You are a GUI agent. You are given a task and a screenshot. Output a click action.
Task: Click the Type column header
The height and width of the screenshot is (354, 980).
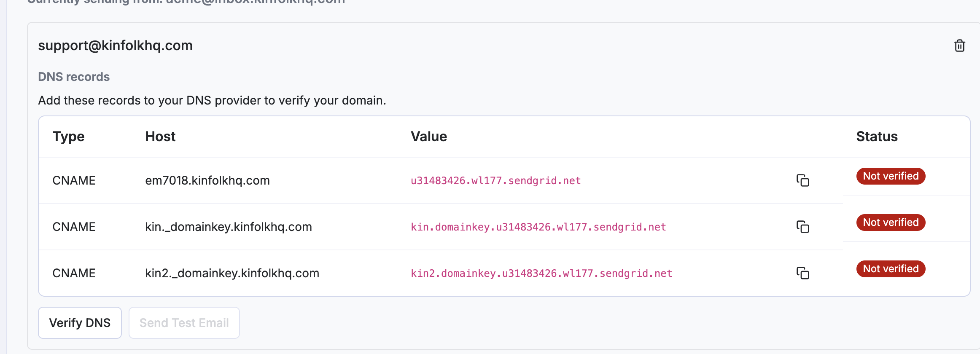pyautogui.click(x=68, y=137)
